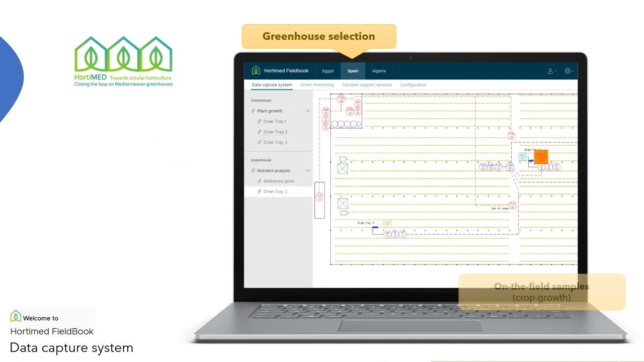Click the CO2 10 sensor icon

pos(483,166)
